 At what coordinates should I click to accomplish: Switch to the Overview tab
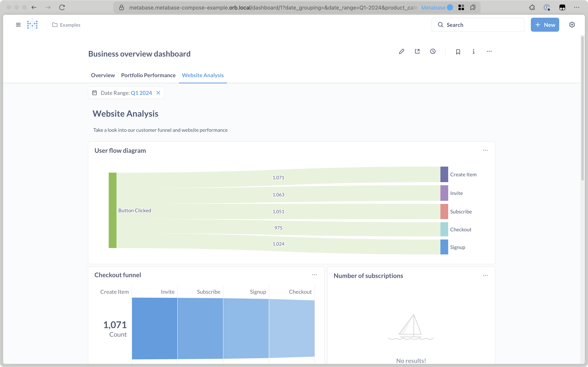(103, 75)
